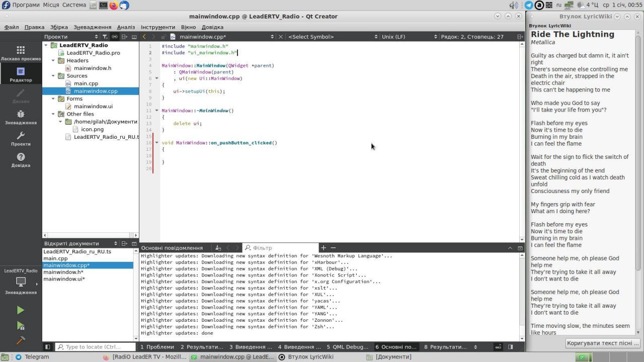Image resolution: width=644 pixels, height=362 pixels.
Task: Open the Інструменти menu
Action: (158, 27)
